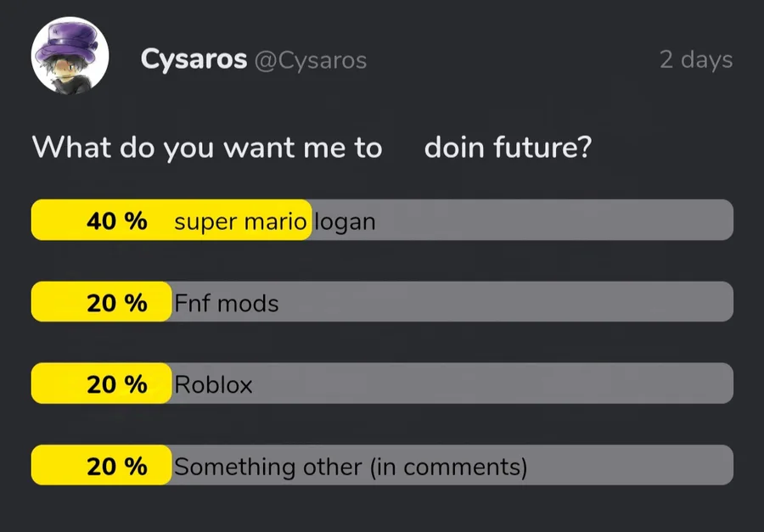This screenshot has height=532, width=764.
Task: Click the bold Cysaros display name
Action: click(194, 60)
